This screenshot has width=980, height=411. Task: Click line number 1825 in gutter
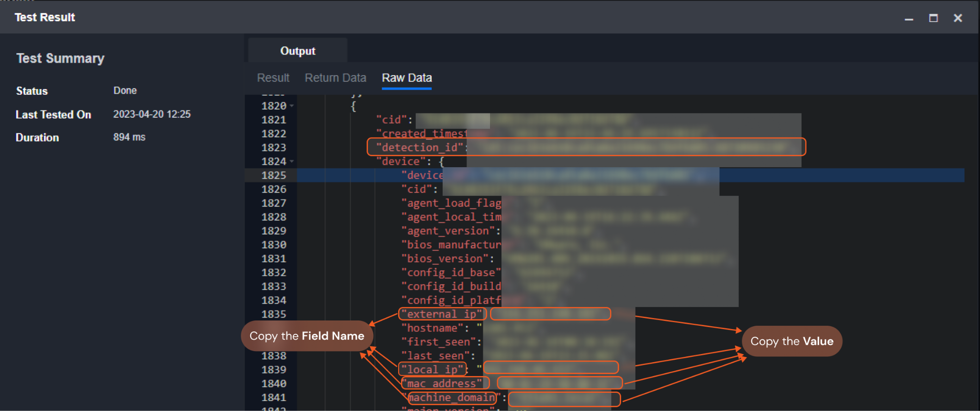[273, 175]
